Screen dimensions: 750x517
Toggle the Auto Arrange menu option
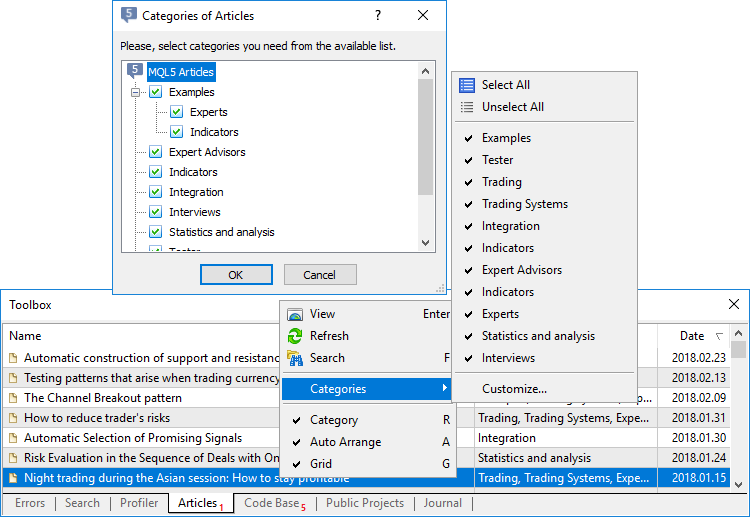[x=345, y=442]
